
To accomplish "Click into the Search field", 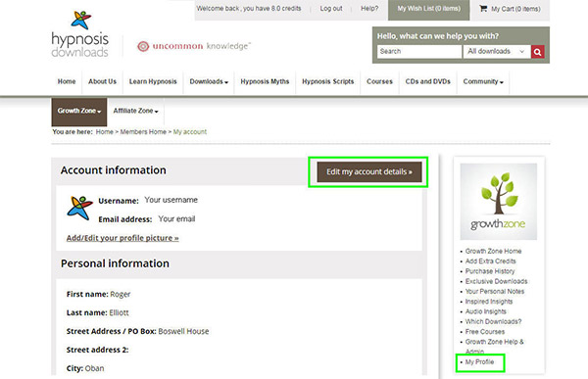I will [419, 51].
